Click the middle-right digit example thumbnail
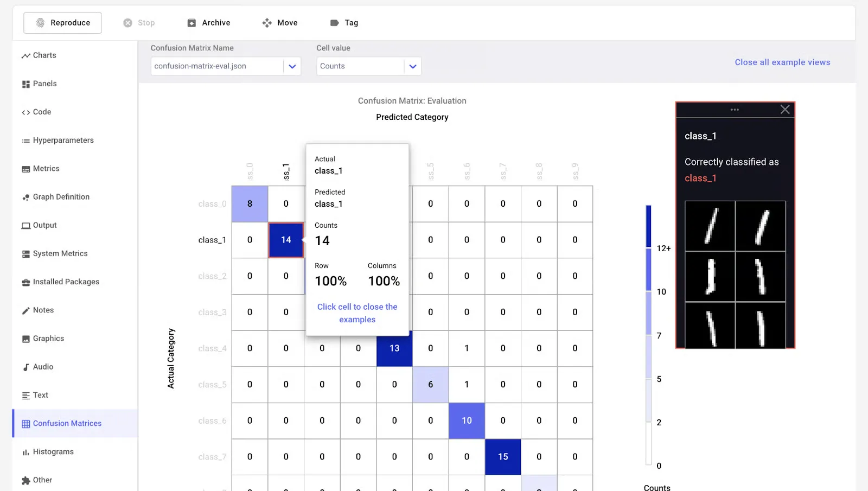 tap(761, 277)
